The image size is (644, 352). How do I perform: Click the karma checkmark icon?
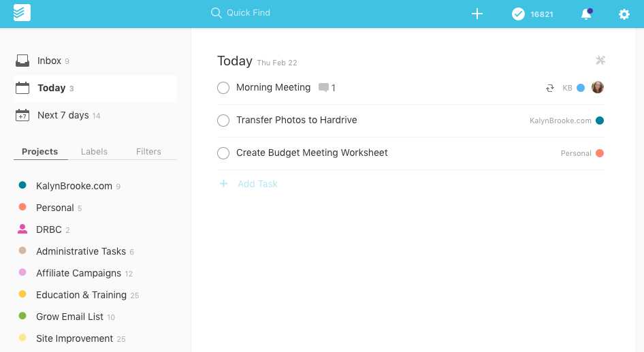tap(518, 14)
